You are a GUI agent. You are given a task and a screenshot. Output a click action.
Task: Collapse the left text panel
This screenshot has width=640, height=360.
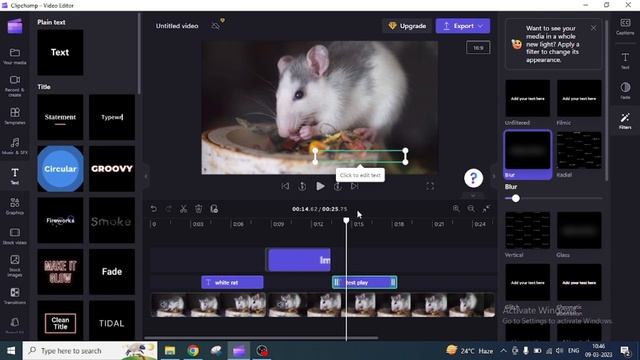point(146,176)
